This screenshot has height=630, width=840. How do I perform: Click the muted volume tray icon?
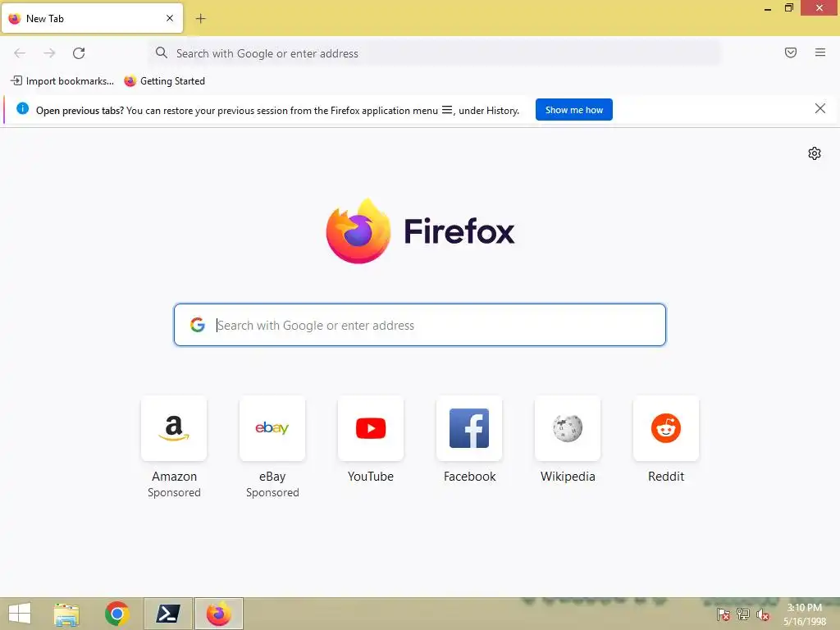763,615
